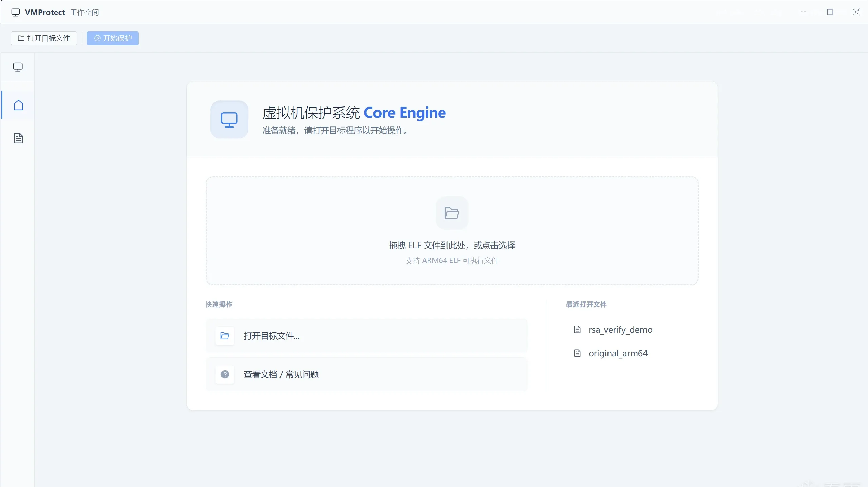Click the 打开目标文件 toolbar button

click(x=44, y=38)
